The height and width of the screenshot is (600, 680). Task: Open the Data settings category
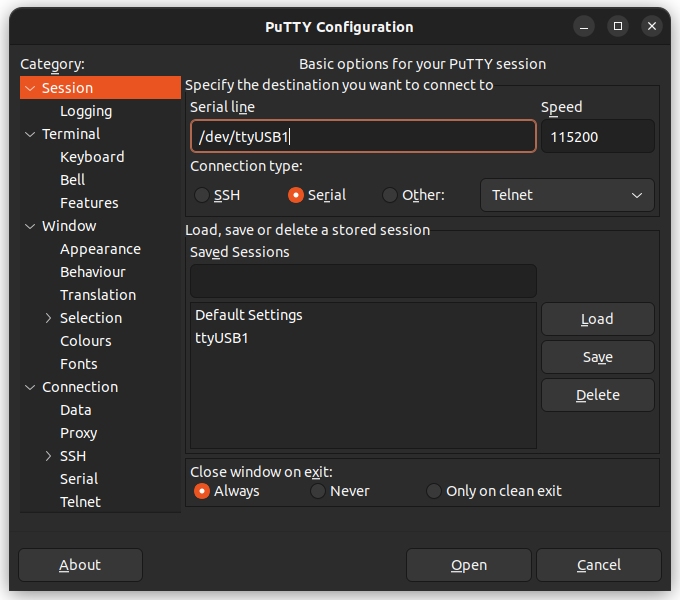click(76, 410)
